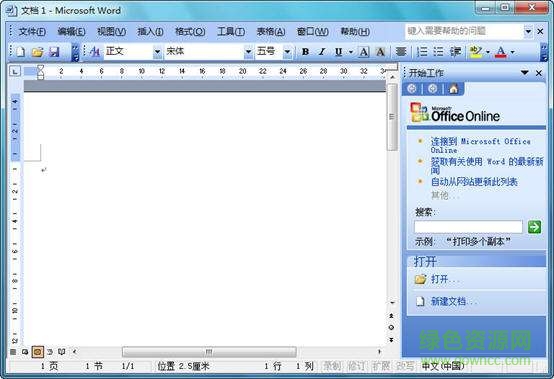Open the 插入(I) menu
This screenshot has width=554, height=379.
pos(150,32)
